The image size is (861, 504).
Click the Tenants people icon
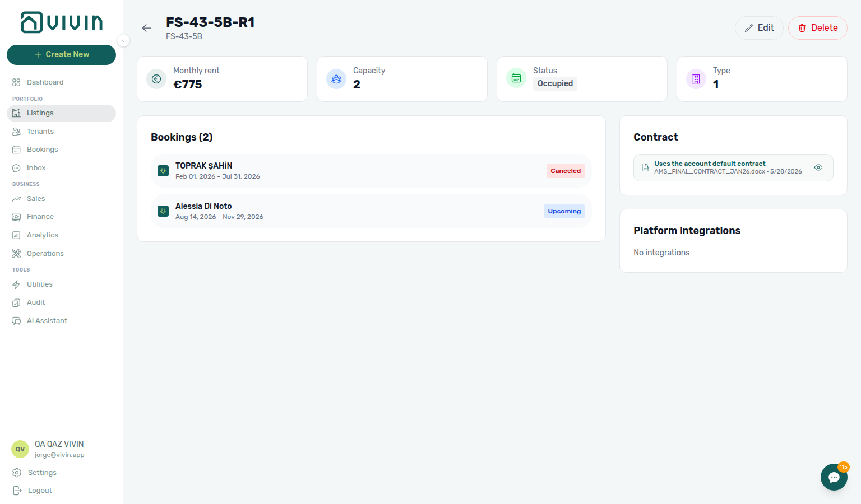pyautogui.click(x=16, y=132)
